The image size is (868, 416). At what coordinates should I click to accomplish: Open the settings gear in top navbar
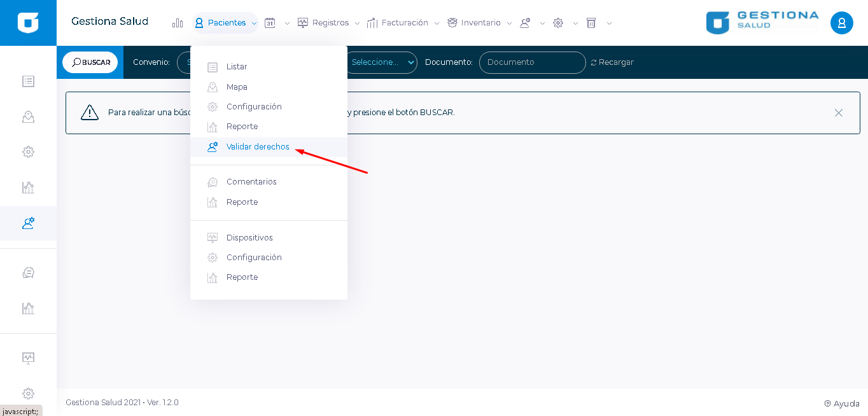pyautogui.click(x=558, y=23)
